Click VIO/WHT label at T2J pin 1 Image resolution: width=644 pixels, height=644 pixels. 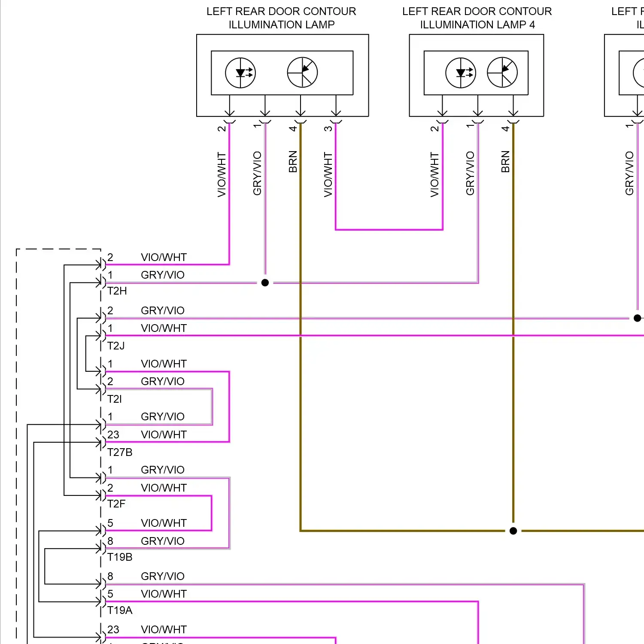coord(164,328)
